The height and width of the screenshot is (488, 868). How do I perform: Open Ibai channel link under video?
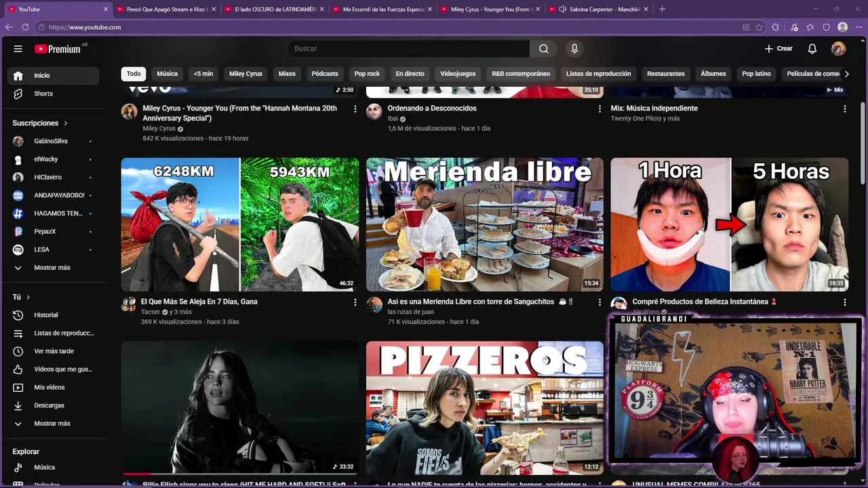pos(393,119)
